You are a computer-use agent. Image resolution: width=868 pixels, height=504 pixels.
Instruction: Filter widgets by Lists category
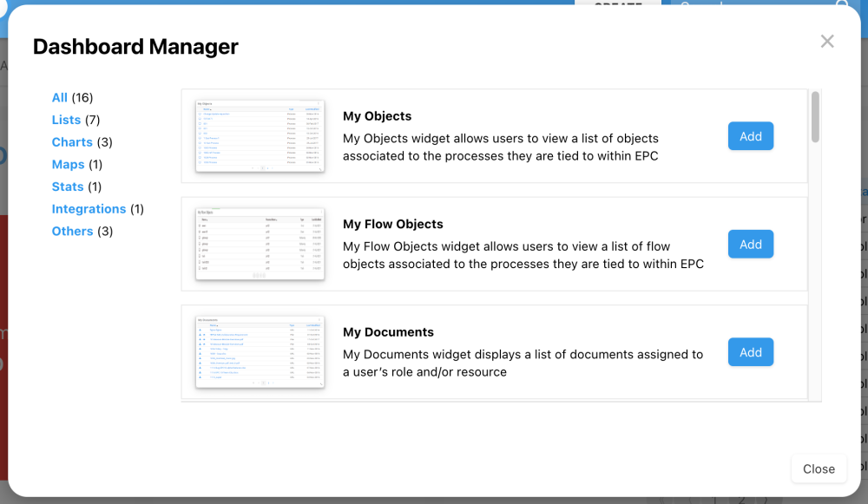[x=66, y=120]
